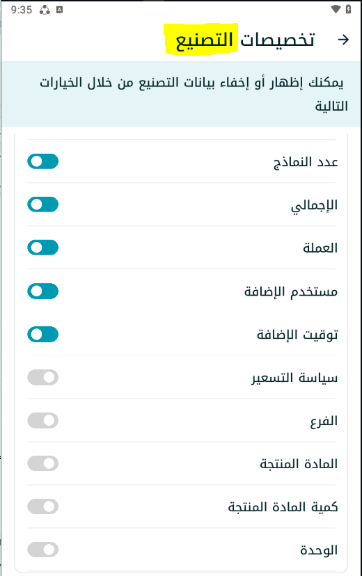Select the عدد النماذج row label

[x=305, y=162]
